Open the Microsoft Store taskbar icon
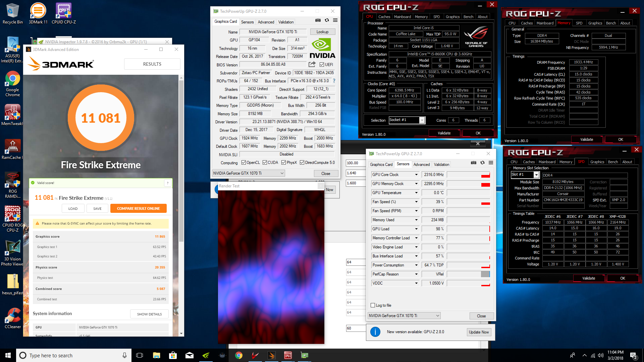The width and height of the screenshot is (644, 362). (173, 355)
